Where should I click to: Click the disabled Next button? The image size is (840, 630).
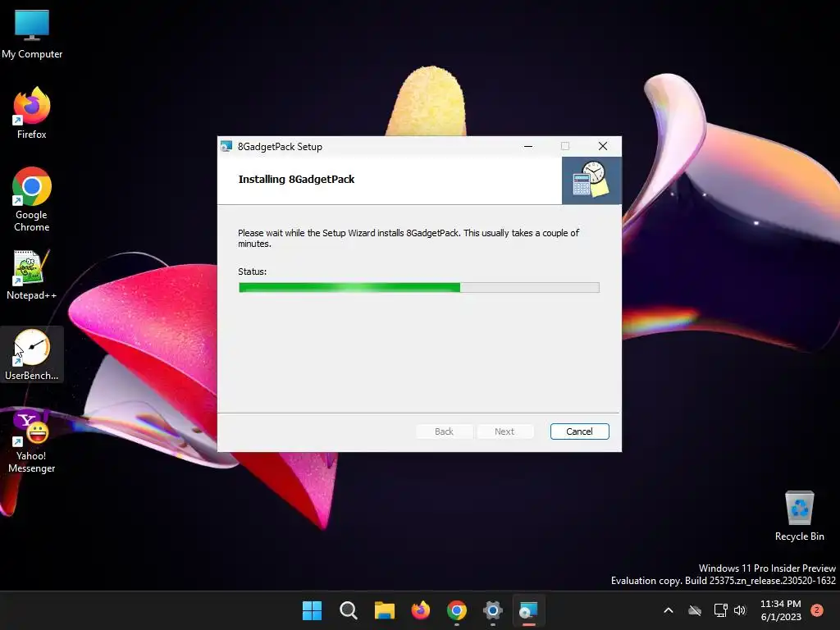(504, 431)
